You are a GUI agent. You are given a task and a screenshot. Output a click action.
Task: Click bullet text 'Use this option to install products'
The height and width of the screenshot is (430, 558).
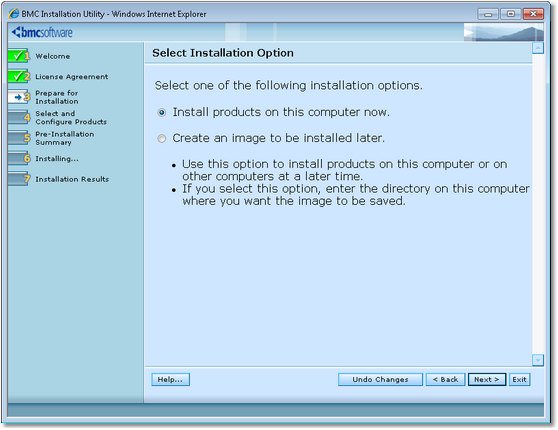pyautogui.click(x=344, y=170)
